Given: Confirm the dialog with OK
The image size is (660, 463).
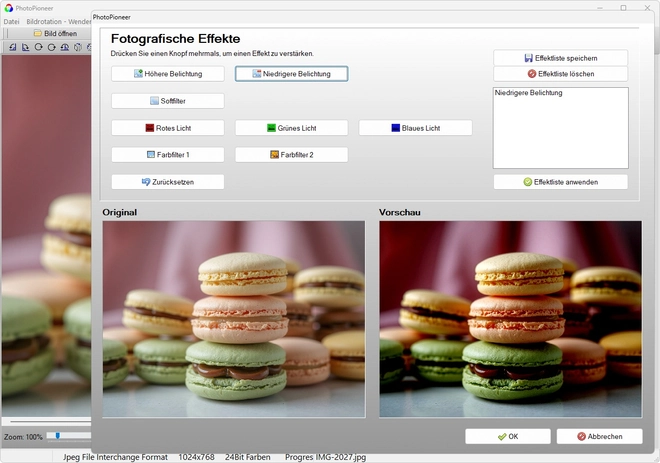Looking at the screenshot, I should [x=507, y=437].
